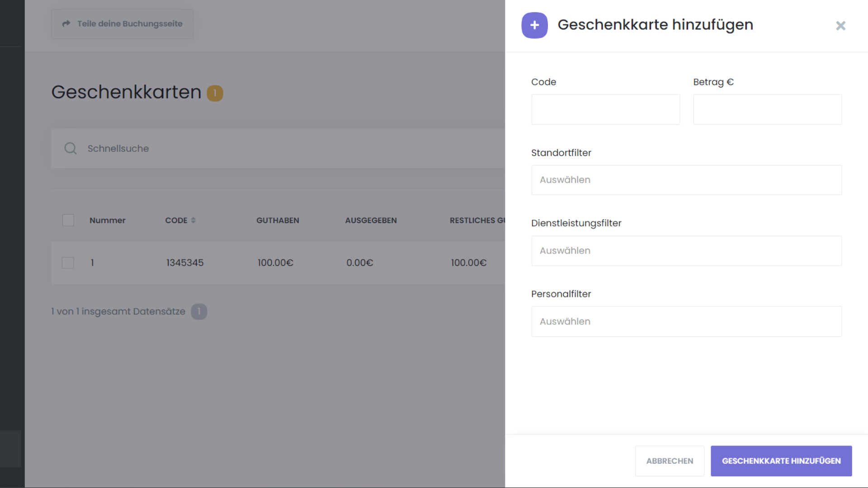The image size is (868, 488).
Task: Open the Dienstleistungsfilter dropdown
Action: point(686,251)
